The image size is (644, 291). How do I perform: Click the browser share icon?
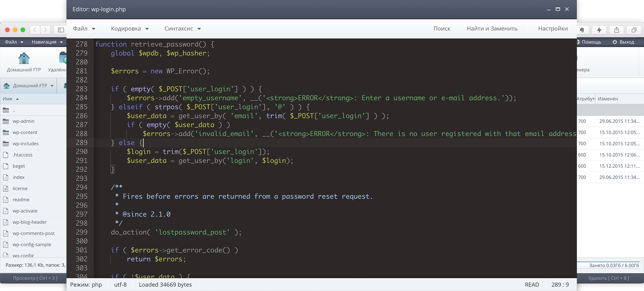tap(617, 30)
